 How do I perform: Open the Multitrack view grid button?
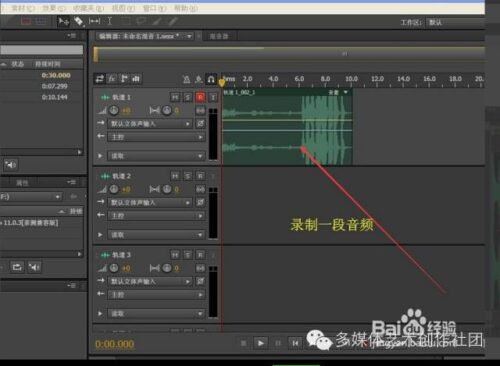pos(41,21)
